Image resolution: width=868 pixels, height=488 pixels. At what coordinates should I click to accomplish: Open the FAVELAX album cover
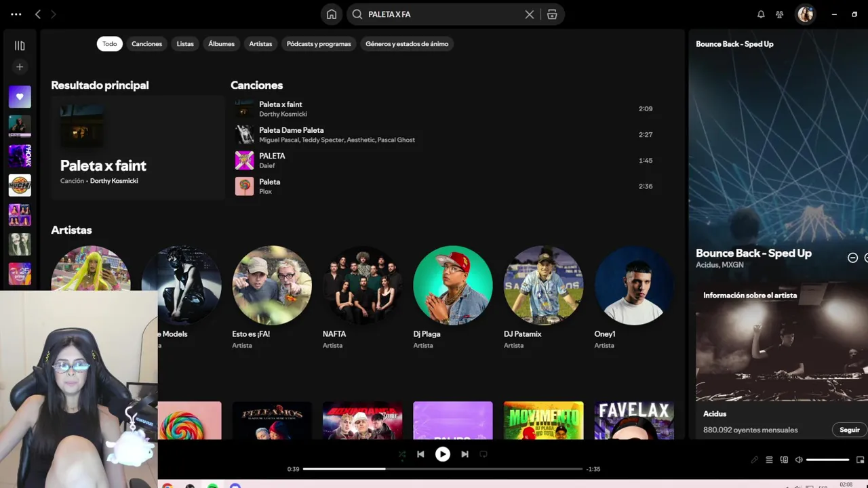(634, 420)
